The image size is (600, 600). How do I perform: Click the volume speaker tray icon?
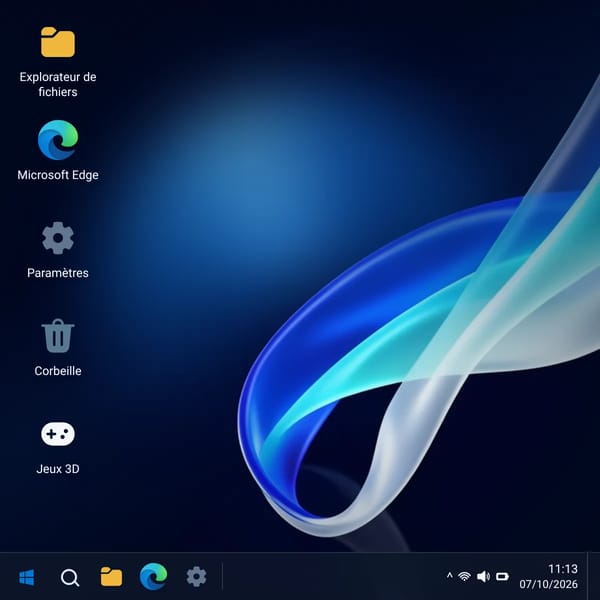[483, 576]
